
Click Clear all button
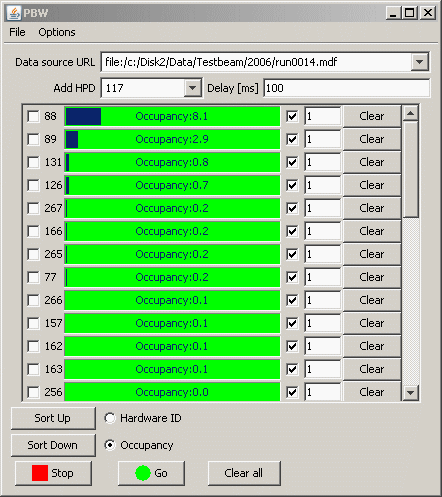click(244, 473)
